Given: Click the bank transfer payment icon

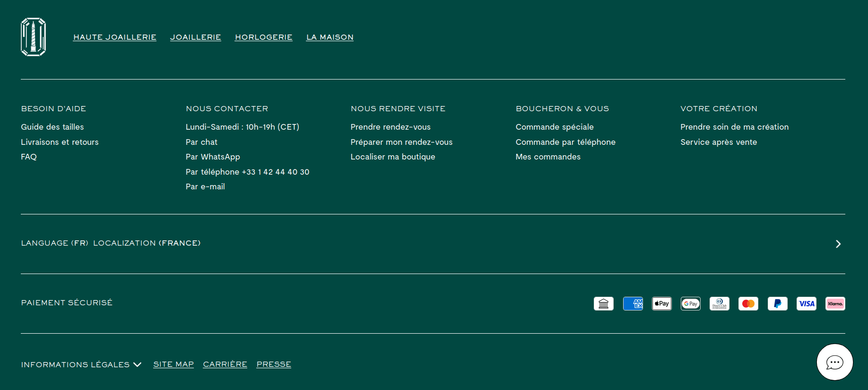Looking at the screenshot, I should point(603,304).
